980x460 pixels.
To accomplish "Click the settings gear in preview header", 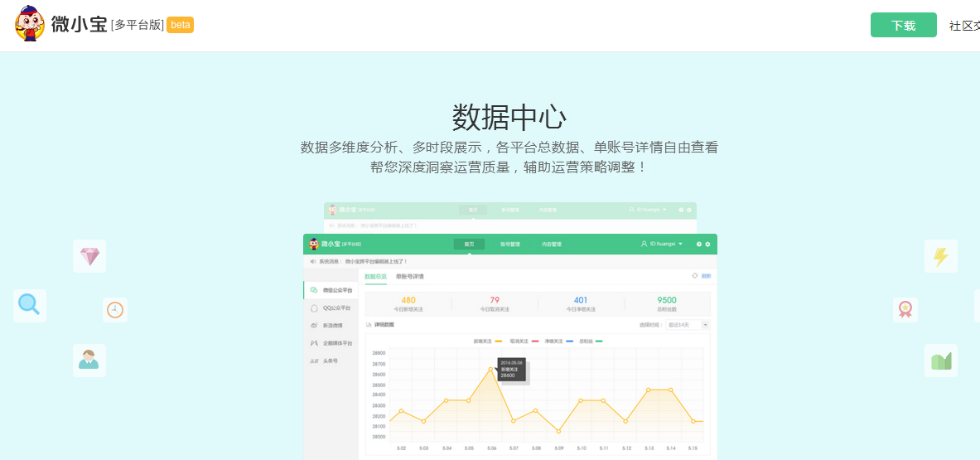I will pos(708,245).
